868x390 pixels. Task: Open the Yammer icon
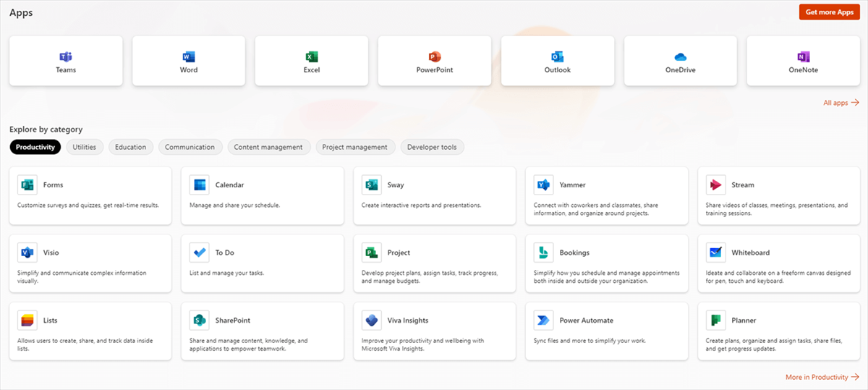(543, 185)
